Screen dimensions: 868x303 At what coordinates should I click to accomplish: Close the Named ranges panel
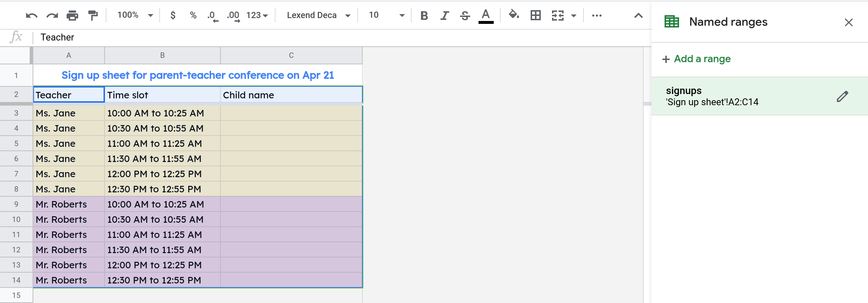point(849,22)
